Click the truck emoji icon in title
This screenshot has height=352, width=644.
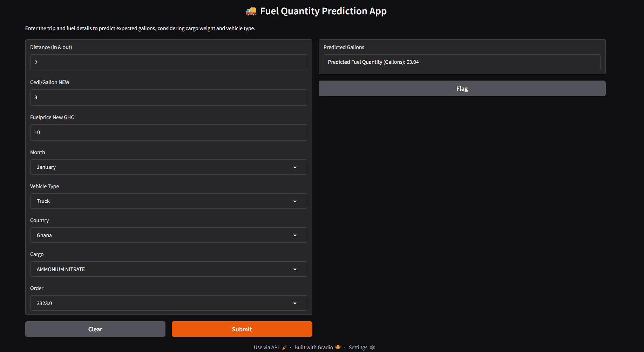251,12
